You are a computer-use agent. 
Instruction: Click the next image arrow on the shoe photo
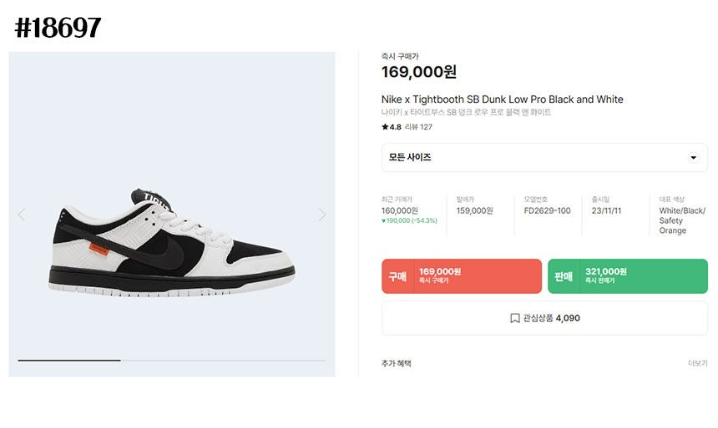tap(322, 214)
